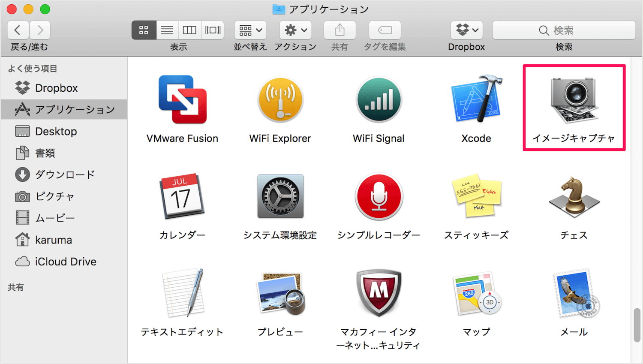Open ダウンロード in the sidebar
Viewport: 643px width, 364px height.
(64, 174)
